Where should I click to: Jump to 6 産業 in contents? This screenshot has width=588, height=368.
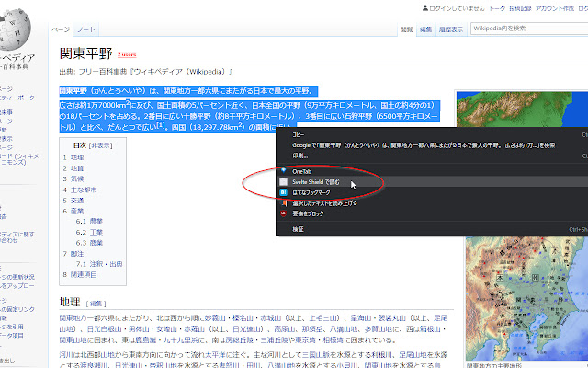tap(73, 211)
